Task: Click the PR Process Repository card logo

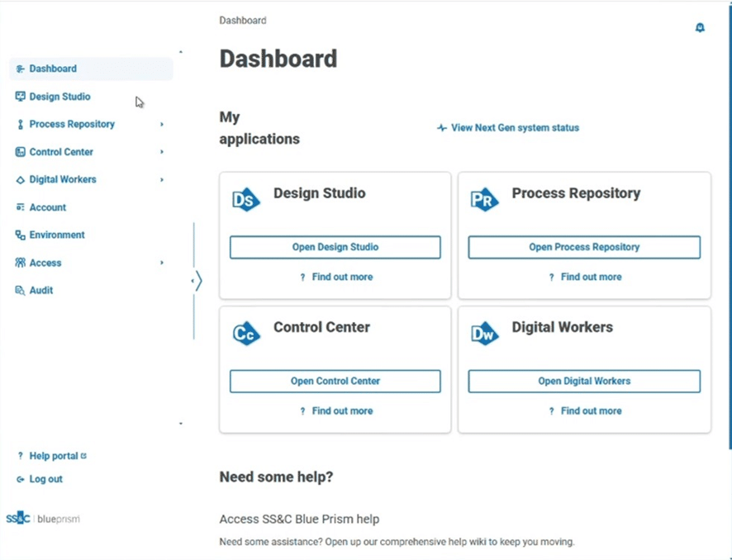Action: click(x=484, y=200)
